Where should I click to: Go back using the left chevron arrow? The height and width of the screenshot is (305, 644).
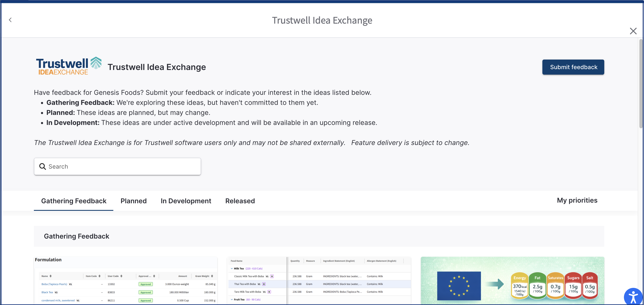pos(10,20)
